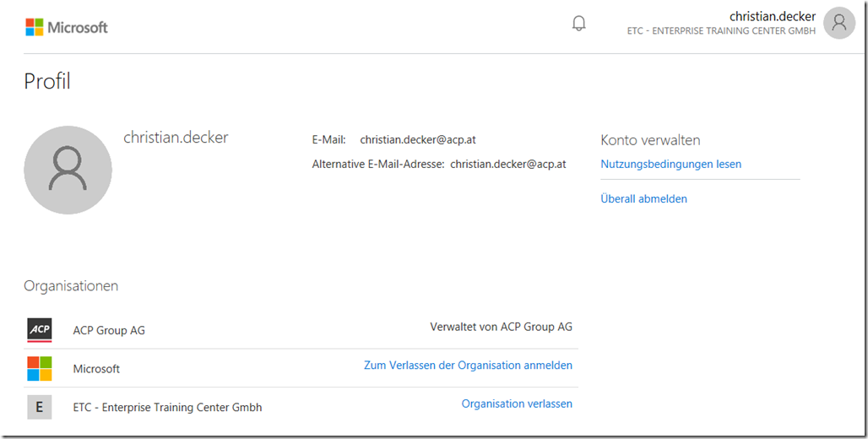The image size is (868, 439).
Task: Click Organisation verlassen for ETC
Action: point(517,404)
